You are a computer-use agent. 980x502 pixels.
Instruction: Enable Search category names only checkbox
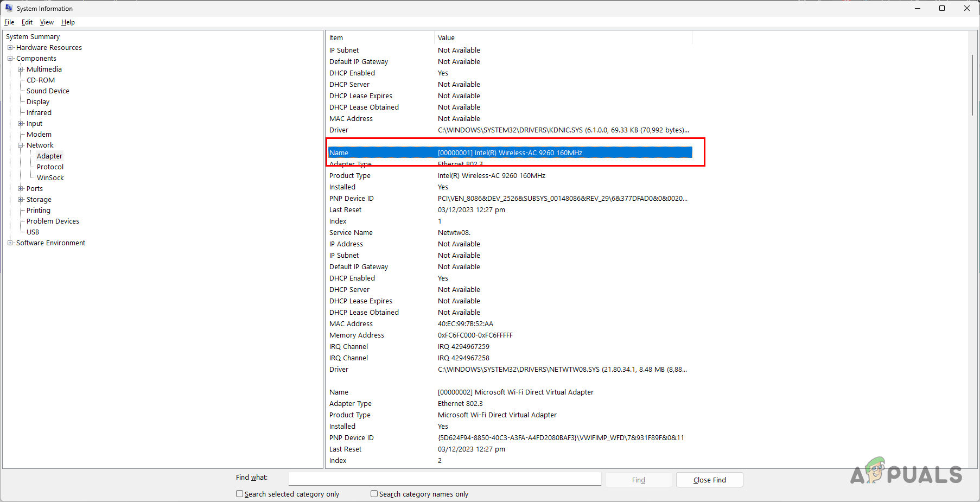point(374,494)
